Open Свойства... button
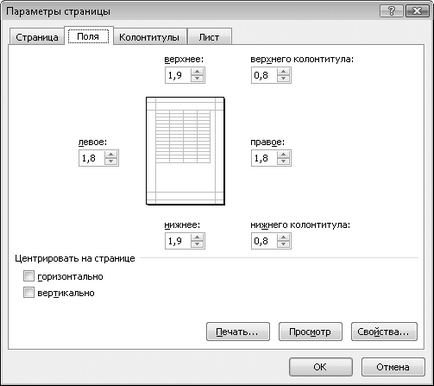Viewport: 434px width, 386px height. (384, 332)
